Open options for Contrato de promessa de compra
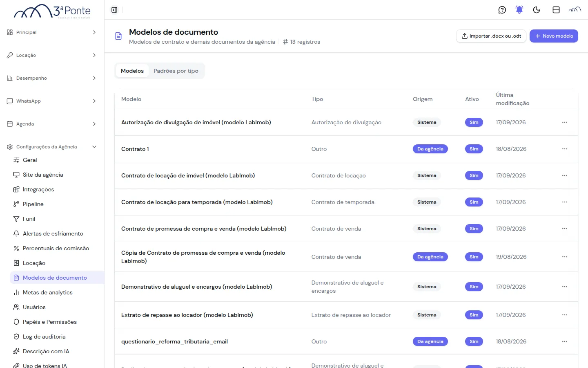Viewport: 588px width, 368px height. click(x=565, y=229)
